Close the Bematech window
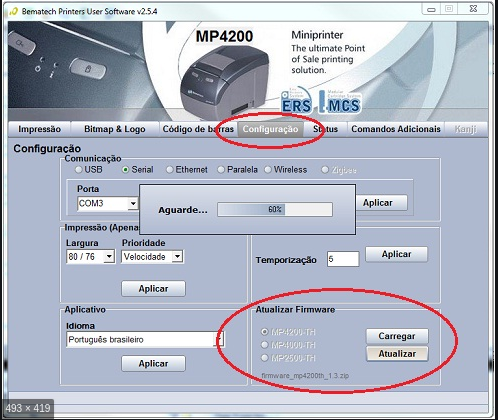This screenshot has height=420, width=498. pyautogui.click(x=473, y=9)
